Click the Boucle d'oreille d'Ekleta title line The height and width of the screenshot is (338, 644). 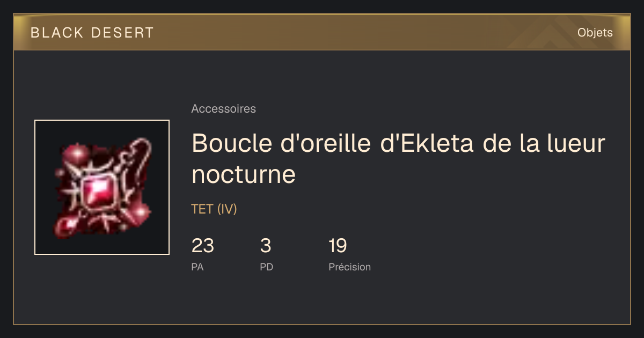tap(399, 143)
